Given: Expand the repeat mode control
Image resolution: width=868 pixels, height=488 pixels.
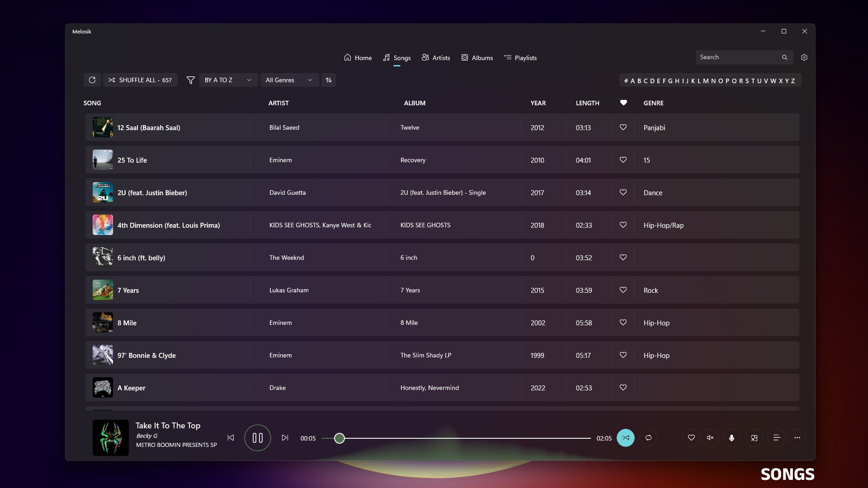Looking at the screenshot, I should click(x=648, y=438).
